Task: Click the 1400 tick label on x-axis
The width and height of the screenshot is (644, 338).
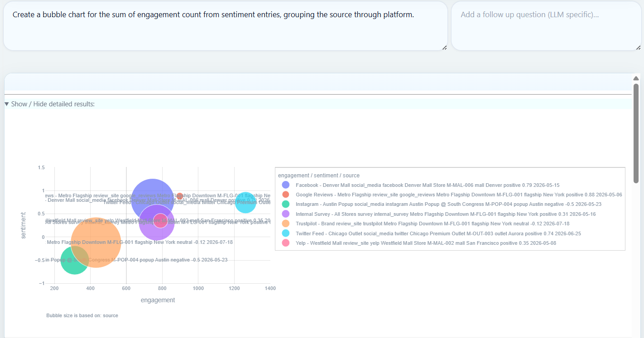Action: coord(270,288)
